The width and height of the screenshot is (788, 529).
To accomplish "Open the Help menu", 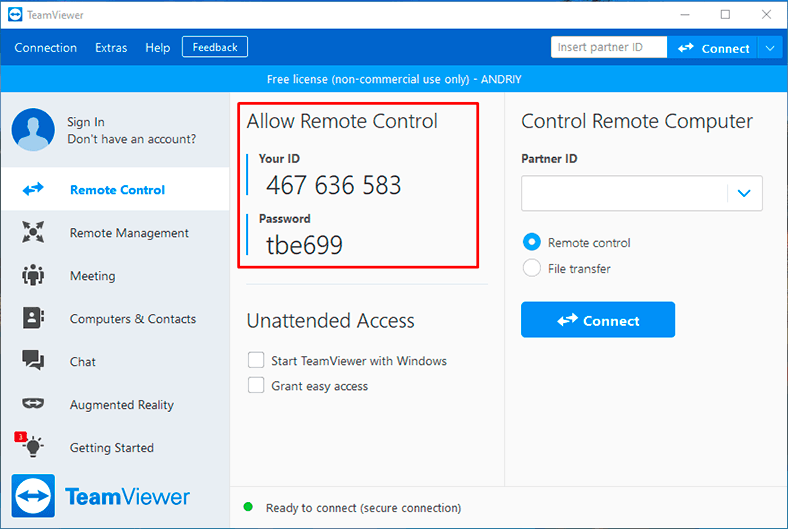I will (158, 48).
